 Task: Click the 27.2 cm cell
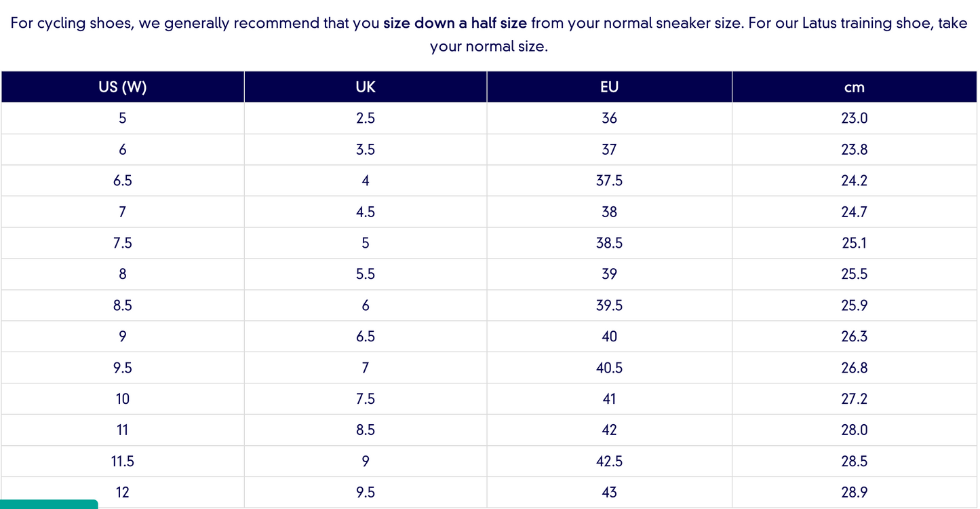tap(855, 399)
